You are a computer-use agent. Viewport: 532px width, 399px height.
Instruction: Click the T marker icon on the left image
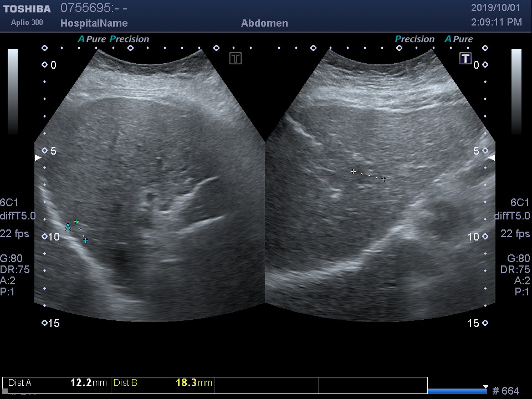point(236,58)
